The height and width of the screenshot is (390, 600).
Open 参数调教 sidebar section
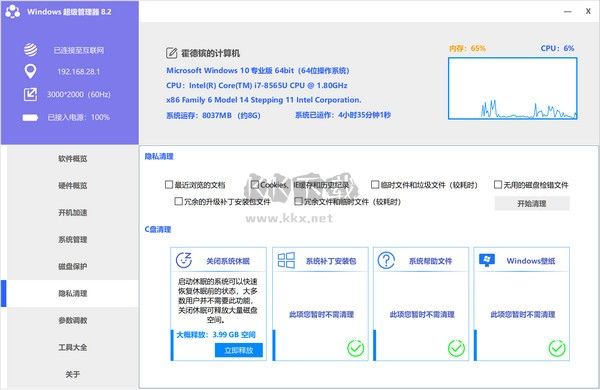point(73,320)
